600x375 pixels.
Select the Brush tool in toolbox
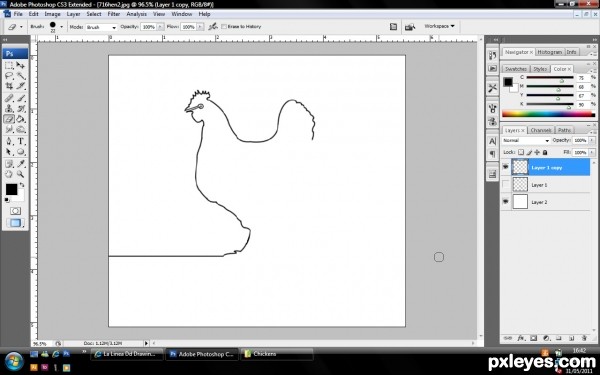tap(21, 98)
